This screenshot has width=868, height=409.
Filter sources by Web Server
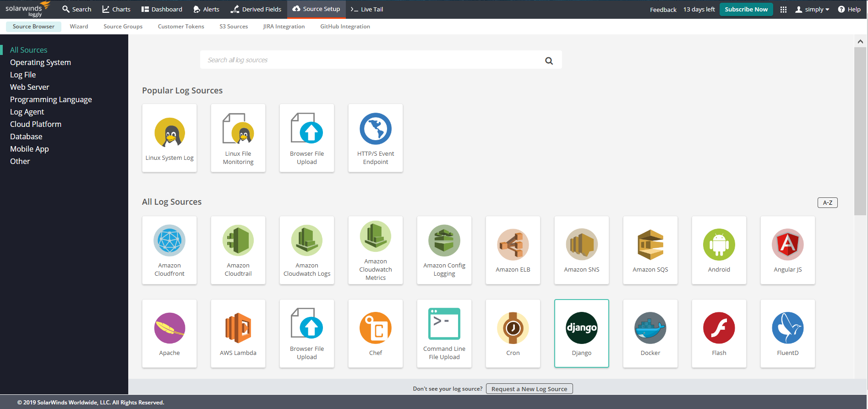29,87
